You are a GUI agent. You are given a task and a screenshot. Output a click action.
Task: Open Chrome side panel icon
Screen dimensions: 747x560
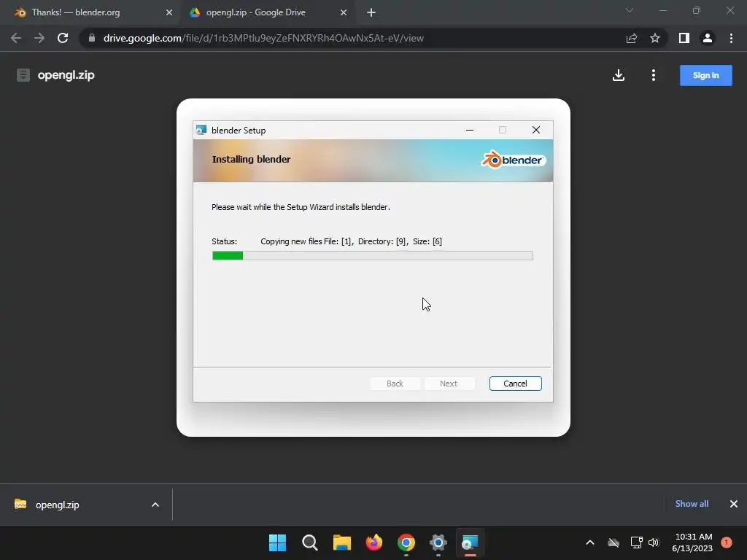point(684,38)
